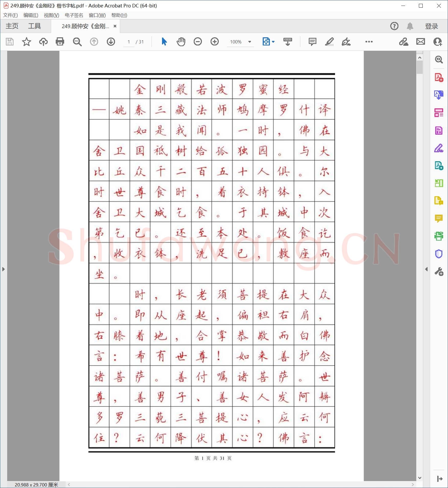This screenshot has width=448, height=488.
Task: Click the Share link icon
Action: click(404, 42)
